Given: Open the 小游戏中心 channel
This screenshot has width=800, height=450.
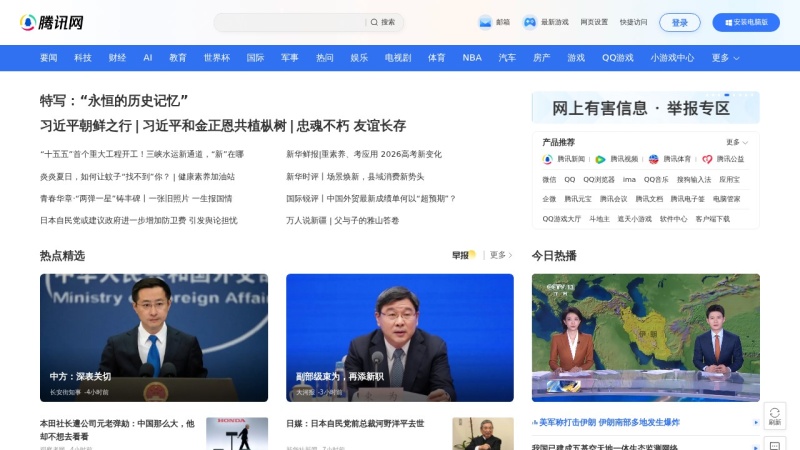Looking at the screenshot, I should click(672, 58).
